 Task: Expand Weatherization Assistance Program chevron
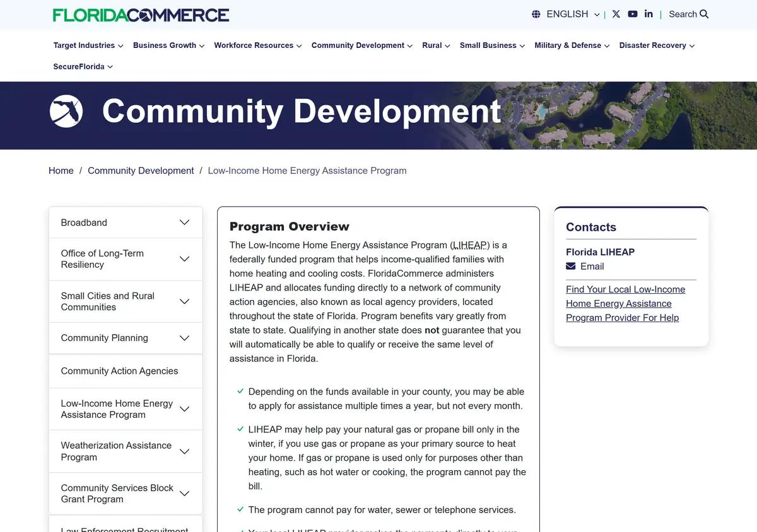[x=184, y=451]
